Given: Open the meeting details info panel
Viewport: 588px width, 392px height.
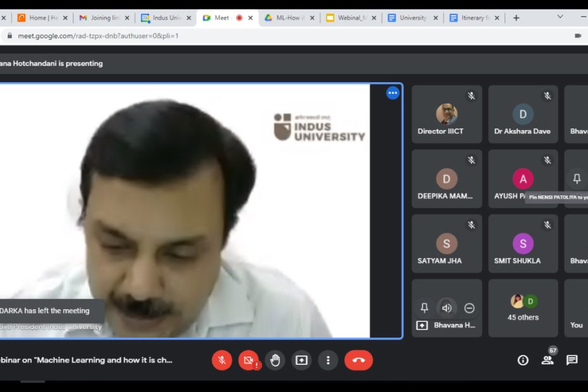Looking at the screenshot, I should [522, 360].
